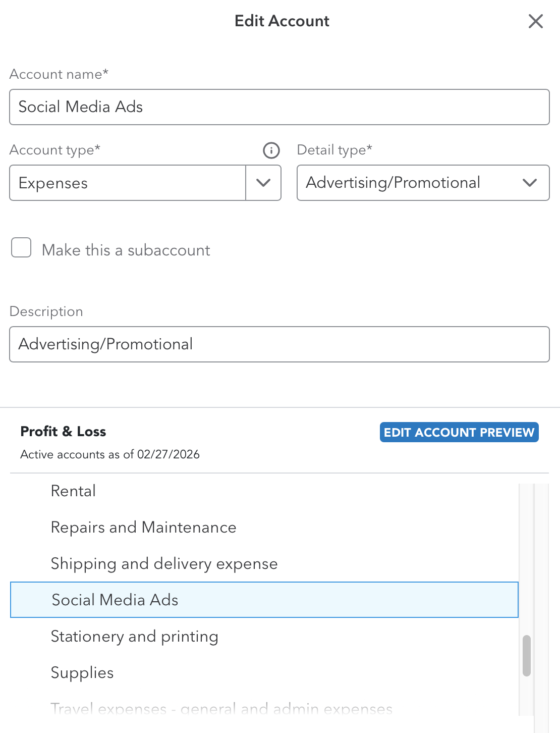Image resolution: width=560 pixels, height=733 pixels.
Task: Choose Shipping and delivery expense row
Action: click(164, 564)
